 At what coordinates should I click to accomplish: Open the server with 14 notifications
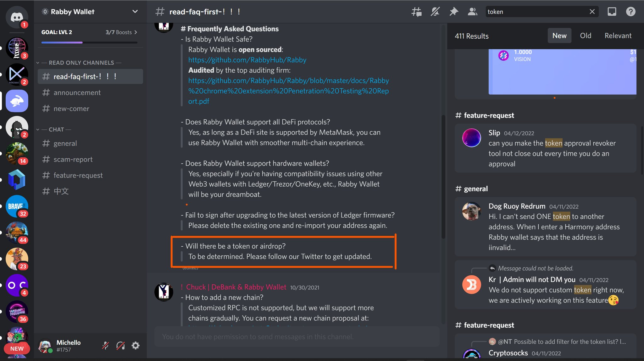pos(17,153)
